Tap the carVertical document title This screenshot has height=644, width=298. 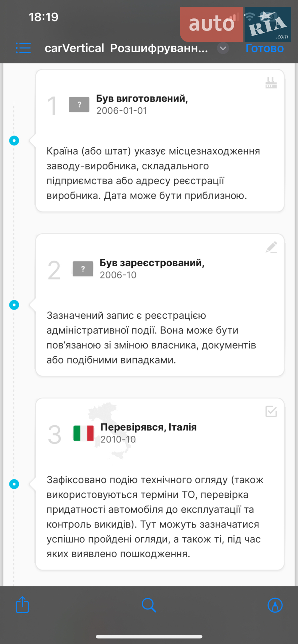(x=126, y=48)
